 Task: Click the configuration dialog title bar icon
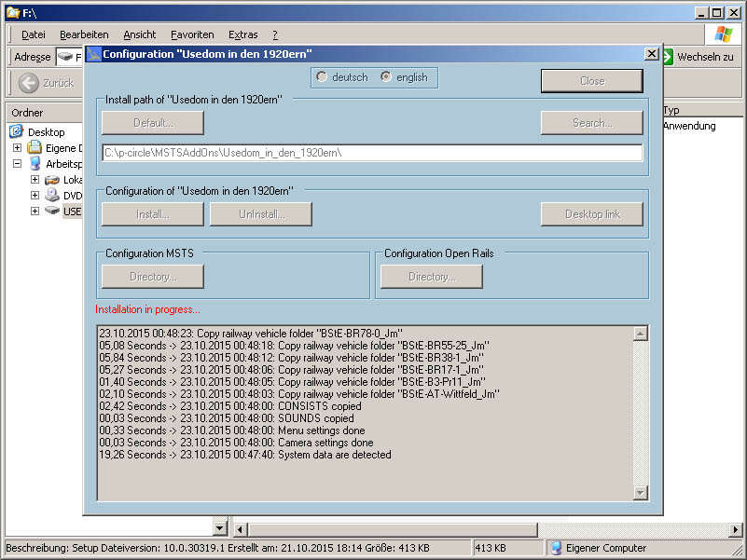93,54
